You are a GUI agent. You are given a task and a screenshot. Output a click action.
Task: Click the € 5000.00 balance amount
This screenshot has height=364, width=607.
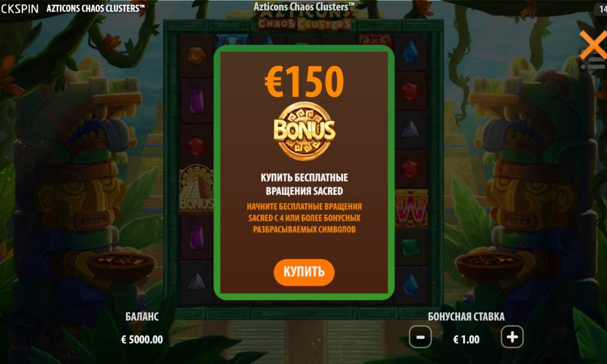coord(142,340)
